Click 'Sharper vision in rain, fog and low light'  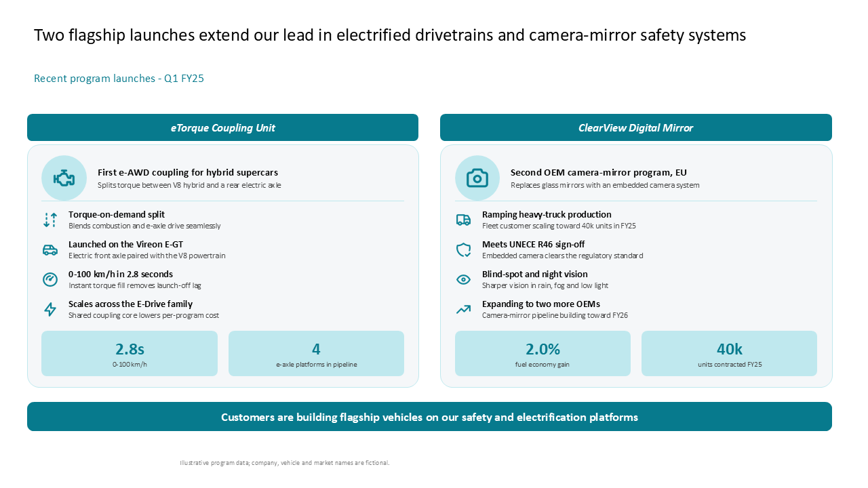pyautogui.click(x=545, y=285)
